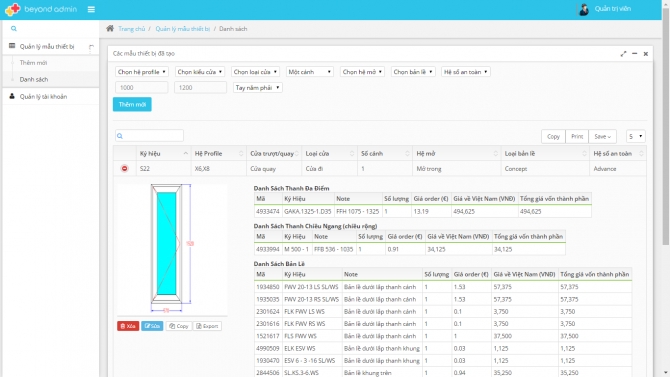Open Chọn hệ mở dropdown
The image size is (670, 377).
tap(362, 72)
